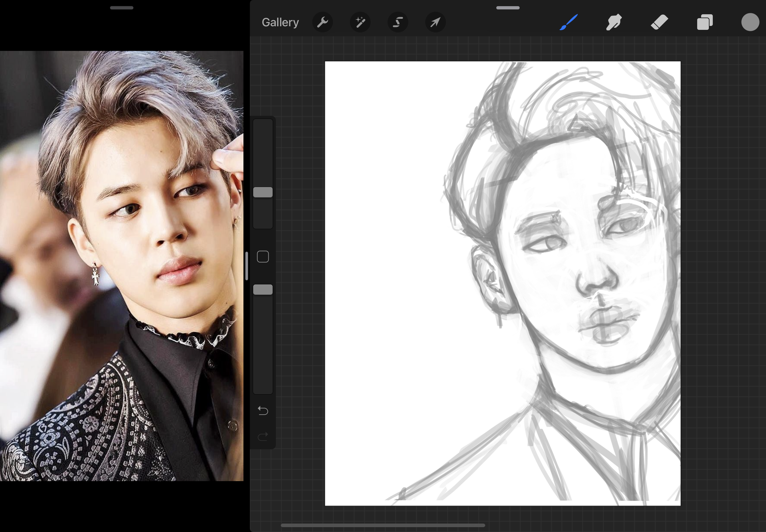Tap the square Modify button in the sidebar
Image resolution: width=766 pixels, height=532 pixels.
tap(263, 257)
